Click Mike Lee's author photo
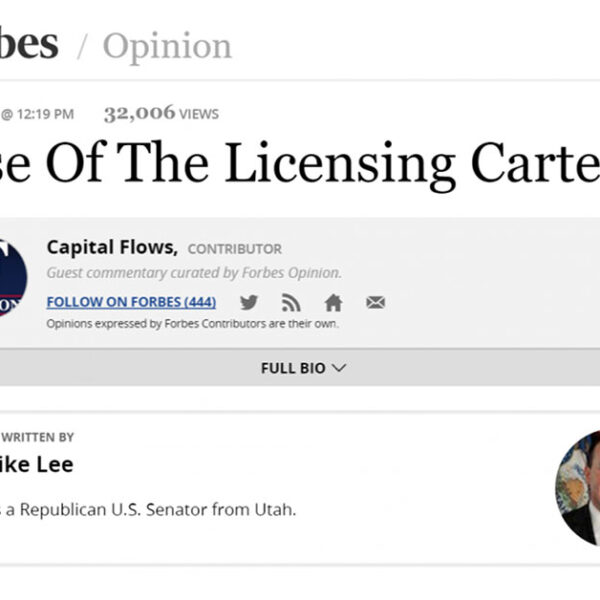 pyautogui.click(x=579, y=487)
